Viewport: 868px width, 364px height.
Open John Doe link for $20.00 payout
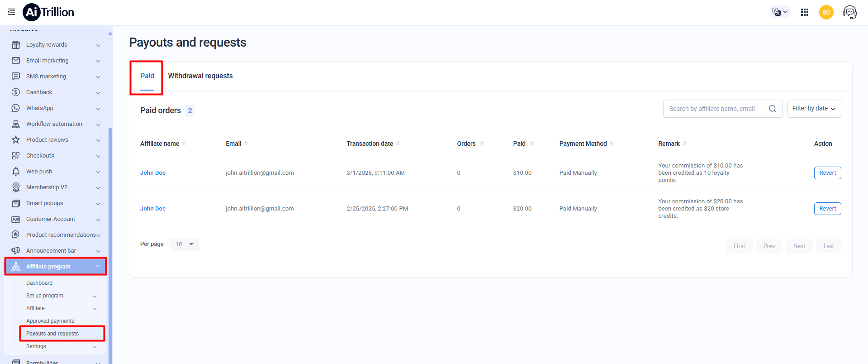click(153, 209)
